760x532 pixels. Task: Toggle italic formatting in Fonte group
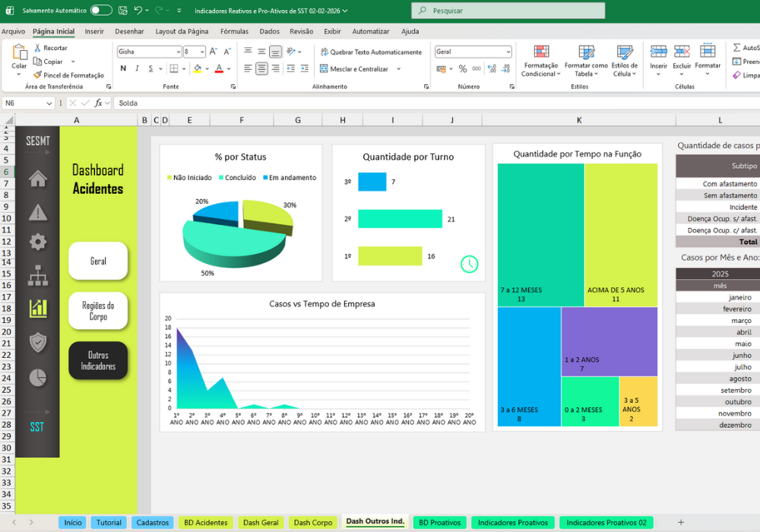(x=137, y=68)
